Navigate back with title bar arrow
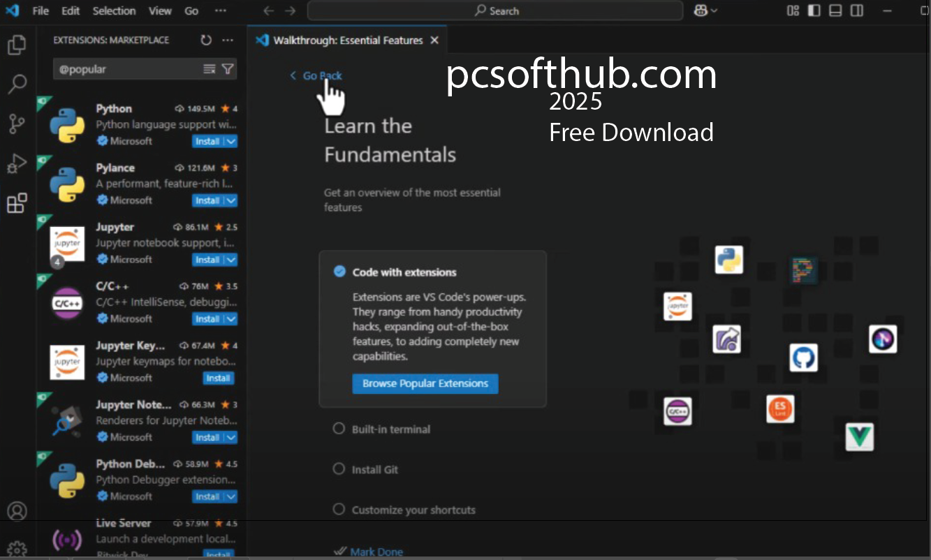This screenshot has height=560, width=931. pyautogui.click(x=269, y=10)
